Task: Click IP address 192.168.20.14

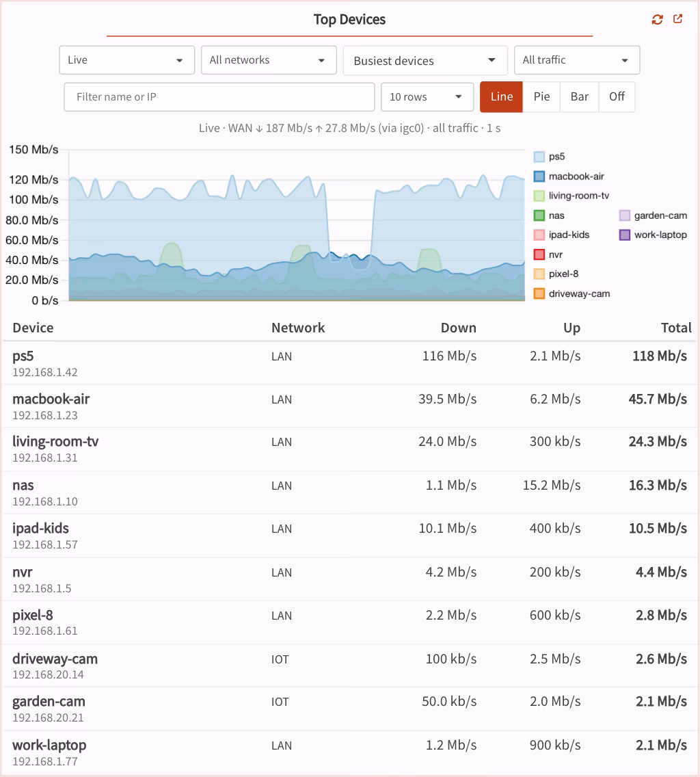Action: (48, 675)
